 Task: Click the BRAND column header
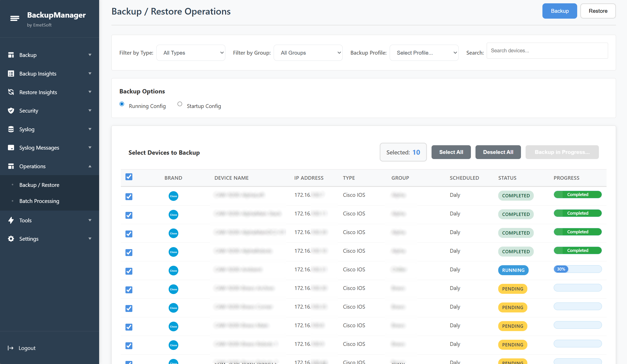coord(173,178)
